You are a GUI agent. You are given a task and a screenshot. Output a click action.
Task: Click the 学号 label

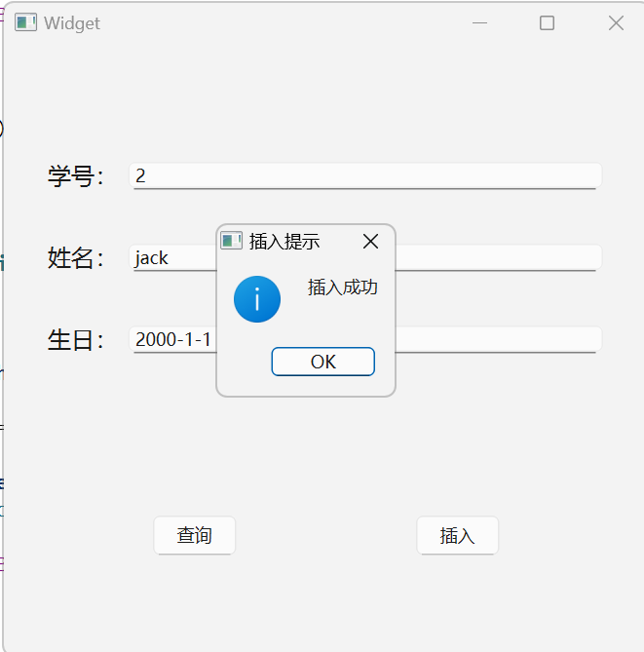tap(76, 176)
